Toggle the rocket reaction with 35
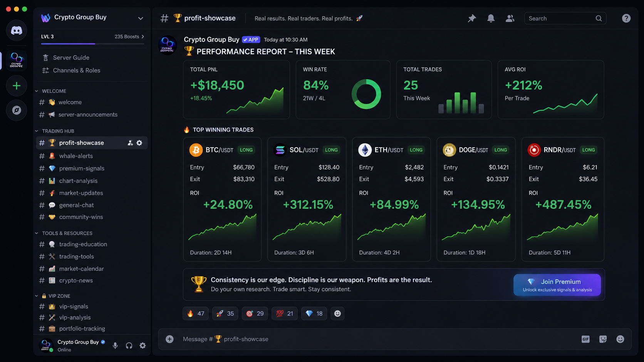 (x=225, y=314)
